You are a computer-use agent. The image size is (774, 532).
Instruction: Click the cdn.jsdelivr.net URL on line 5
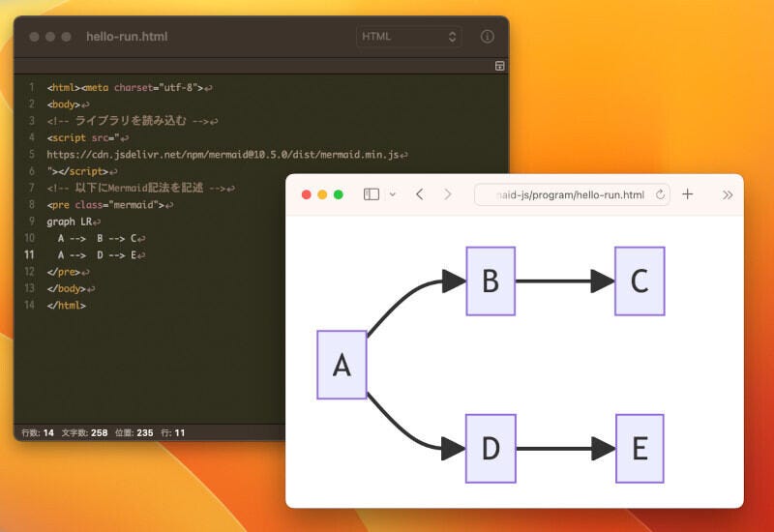tap(223, 155)
